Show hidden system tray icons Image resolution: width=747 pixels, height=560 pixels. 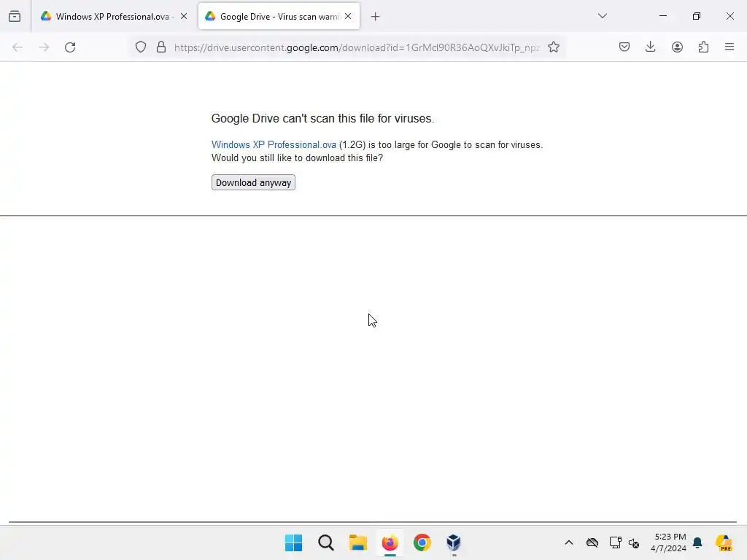(569, 542)
